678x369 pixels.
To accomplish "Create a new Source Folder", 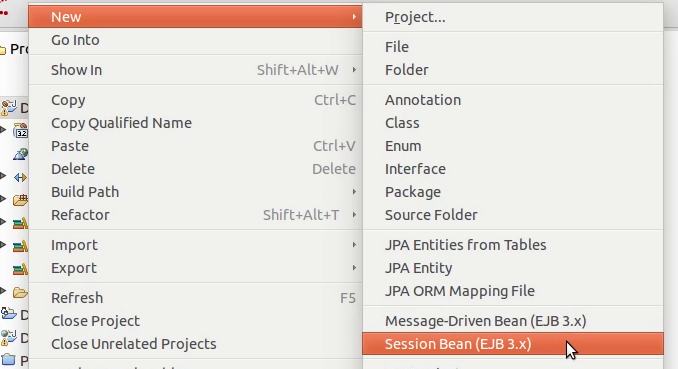I will [513, 215].
